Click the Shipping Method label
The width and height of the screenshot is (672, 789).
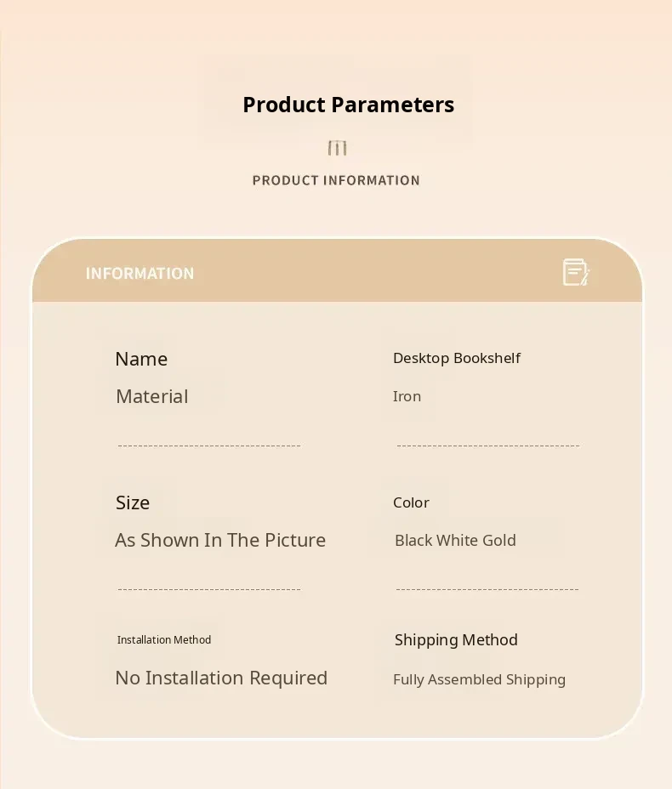(x=456, y=640)
